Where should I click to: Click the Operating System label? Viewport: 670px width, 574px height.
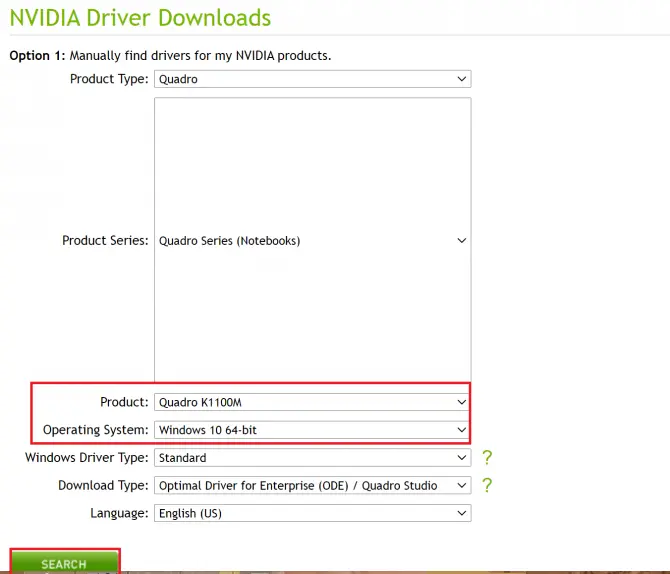tap(96, 430)
